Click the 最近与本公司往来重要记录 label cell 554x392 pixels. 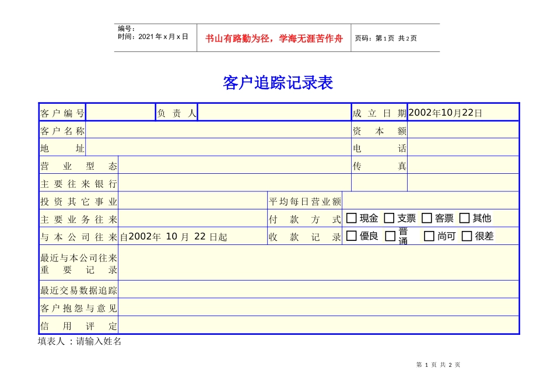(79, 263)
